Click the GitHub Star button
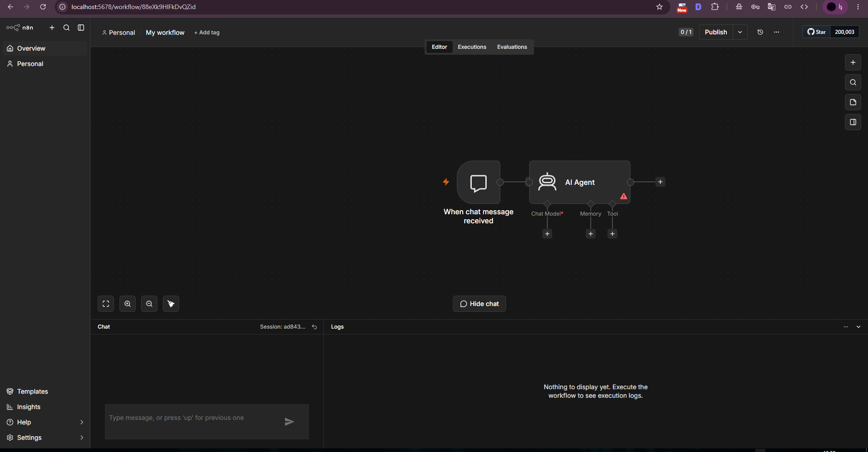This screenshot has width=868, height=452. [x=816, y=32]
